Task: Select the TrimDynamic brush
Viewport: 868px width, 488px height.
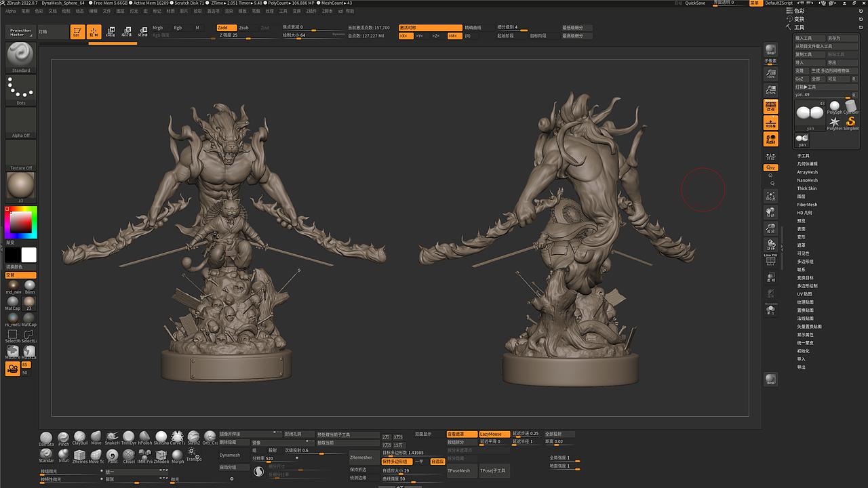Action: 129,439
